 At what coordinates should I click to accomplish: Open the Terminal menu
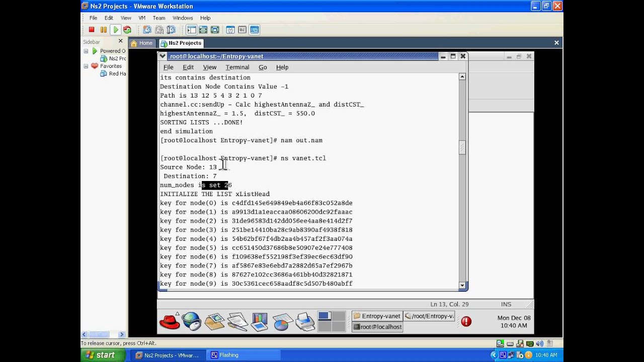click(x=237, y=67)
